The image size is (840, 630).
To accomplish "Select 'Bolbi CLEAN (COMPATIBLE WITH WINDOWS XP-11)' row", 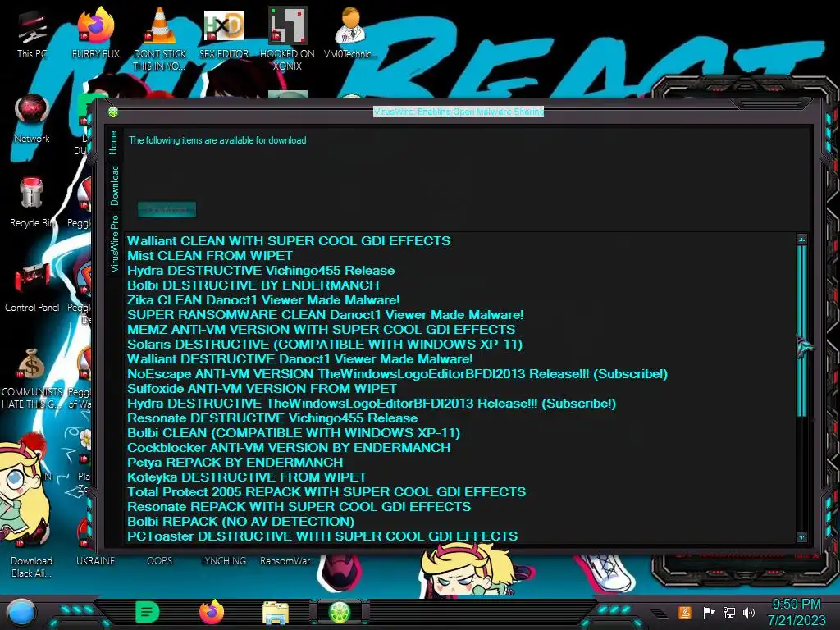I will point(294,433).
